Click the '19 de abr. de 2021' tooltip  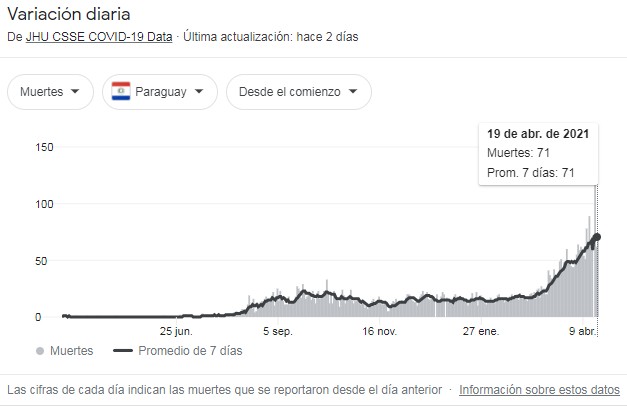(x=538, y=133)
